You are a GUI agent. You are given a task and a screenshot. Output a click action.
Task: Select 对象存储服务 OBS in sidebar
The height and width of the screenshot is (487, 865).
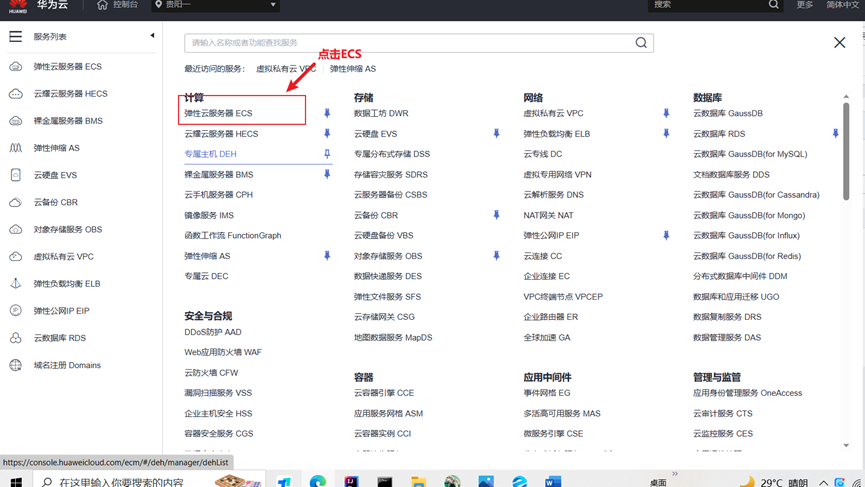click(68, 229)
